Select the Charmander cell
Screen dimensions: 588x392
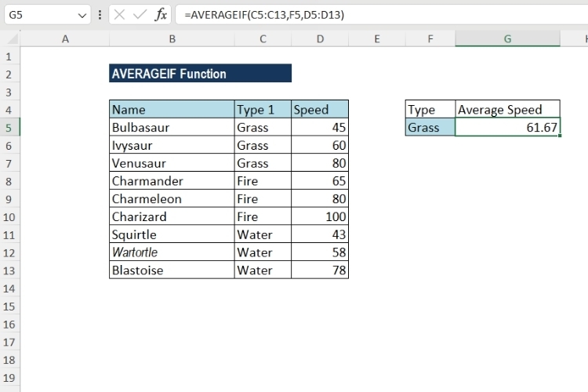pyautogui.click(x=172, y=181)
